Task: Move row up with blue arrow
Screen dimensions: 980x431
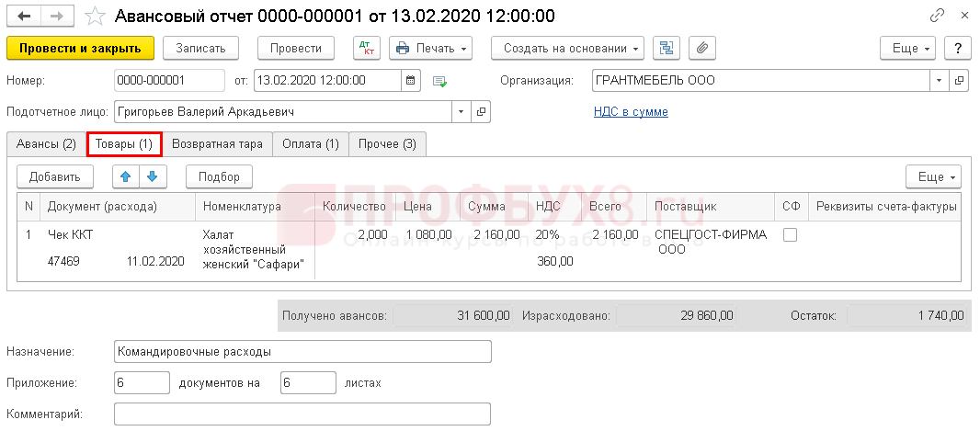Action: (x=126, y=176)
